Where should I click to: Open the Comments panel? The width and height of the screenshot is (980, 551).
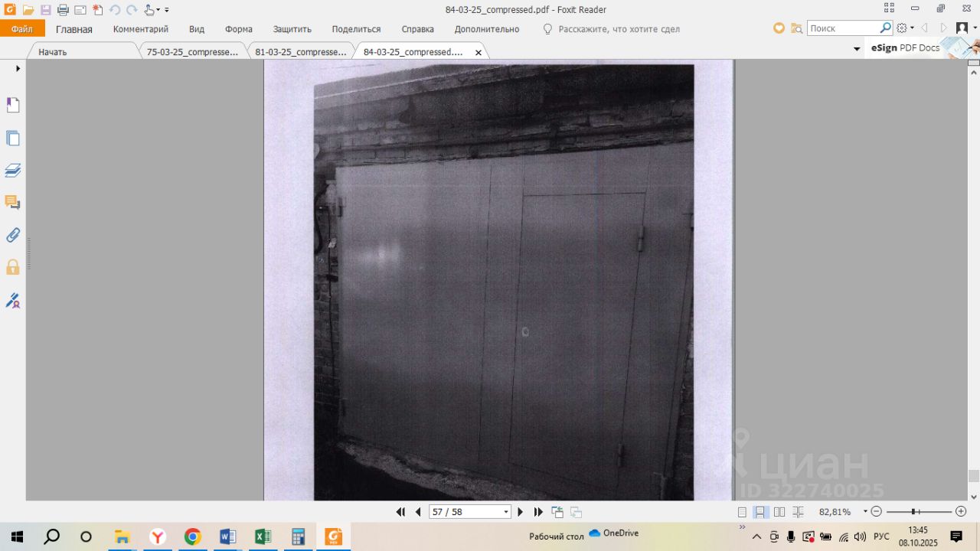coord(13,203)
